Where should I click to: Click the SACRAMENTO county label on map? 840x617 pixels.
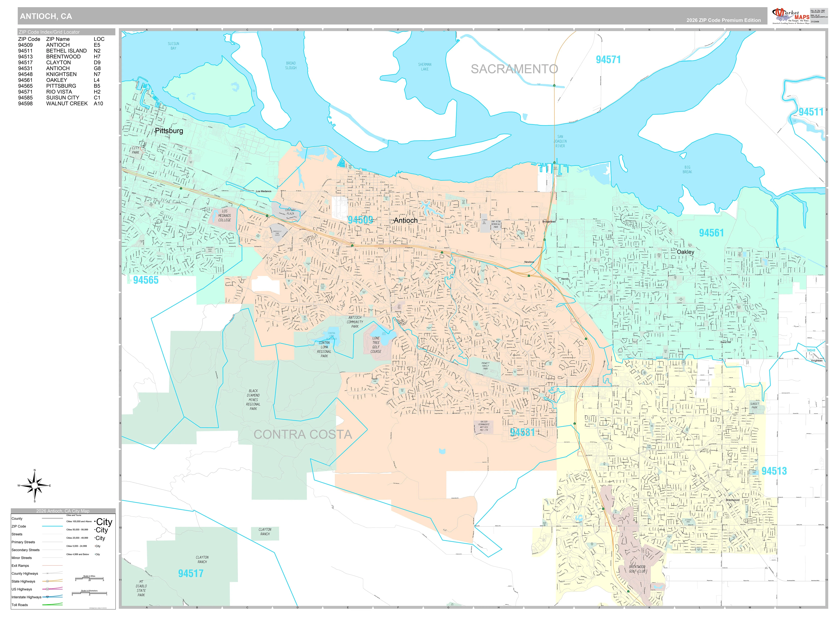pyautogui.click(x=514, y=69)
